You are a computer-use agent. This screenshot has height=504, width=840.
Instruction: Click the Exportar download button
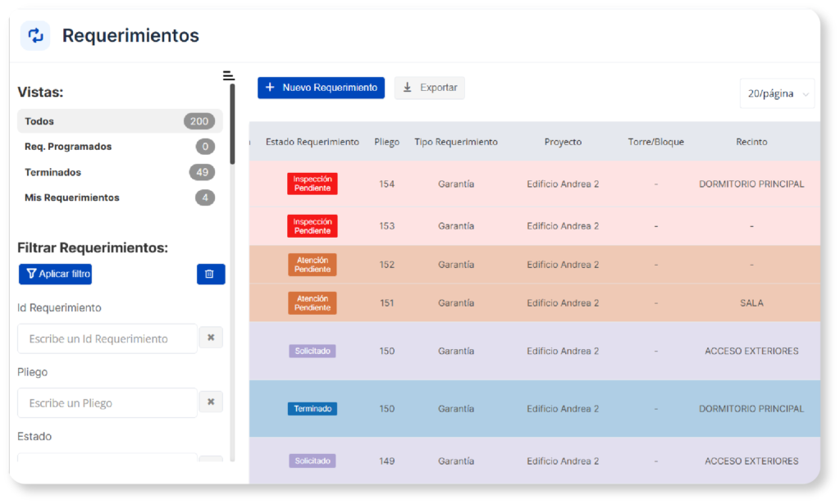pos(430,88)
